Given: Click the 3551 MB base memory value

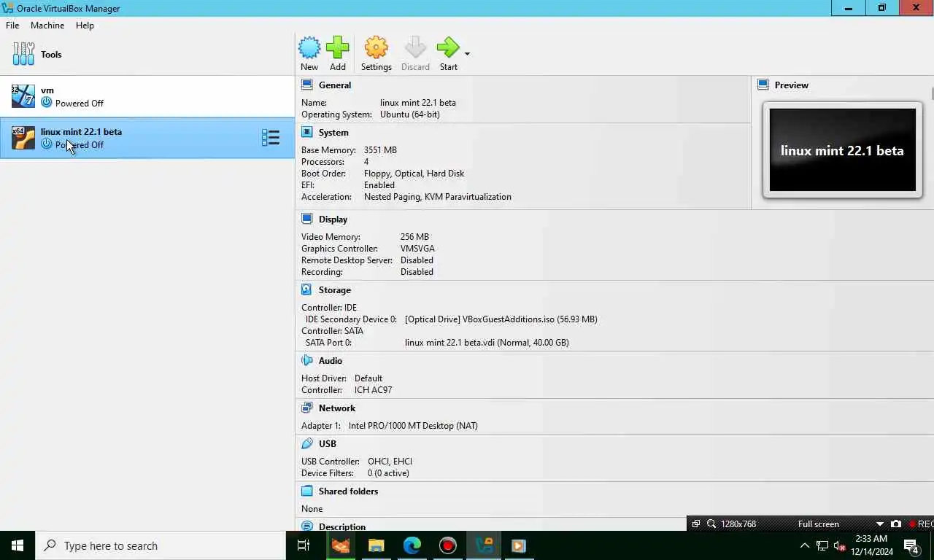Looking at the screenshot, I should coord(380,150).
